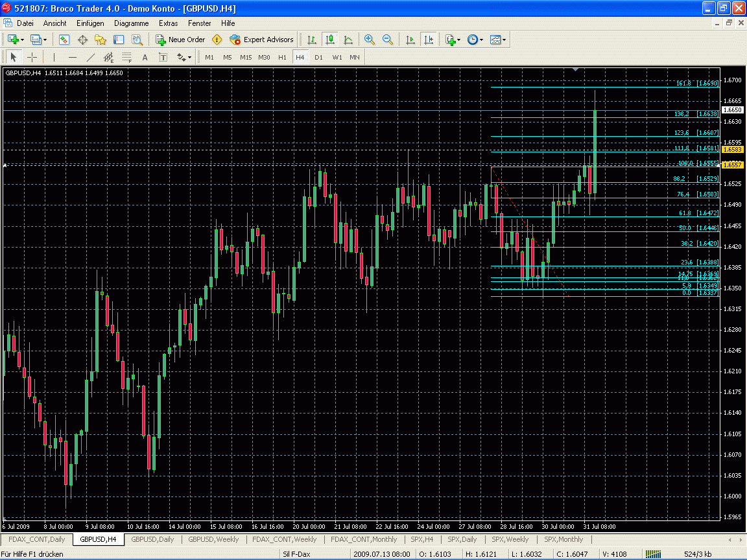
Task: Open the Profiles dropdown
Action: (39, 40)
